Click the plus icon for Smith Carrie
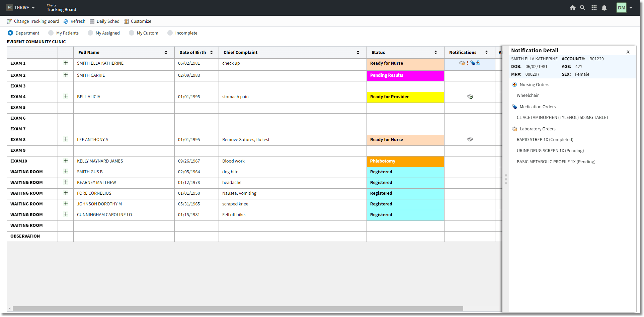 click(x=66, y=75)
